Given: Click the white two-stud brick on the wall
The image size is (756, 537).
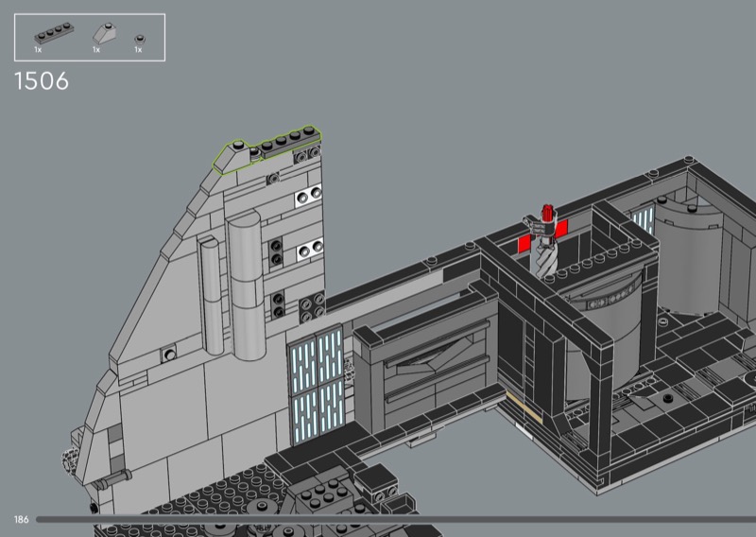Looking at the screenshot, I should point(305,199).
